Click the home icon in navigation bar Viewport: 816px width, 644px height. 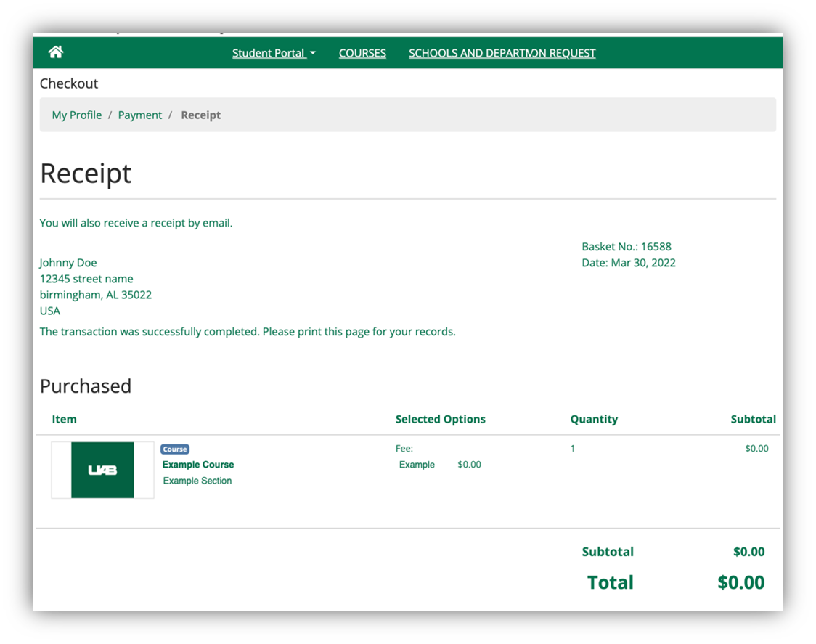(56, 52)
